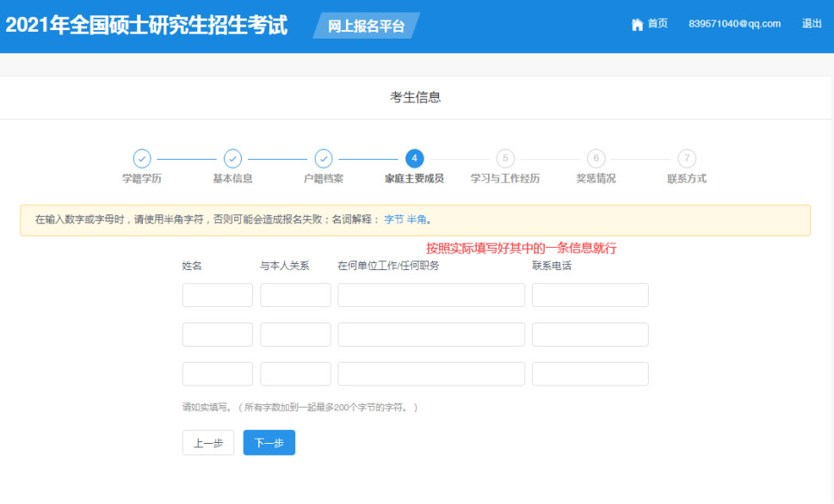This screenshot has width=834, height=504.
Task: Go to 首页 home link
Action: tap(658, 24)
